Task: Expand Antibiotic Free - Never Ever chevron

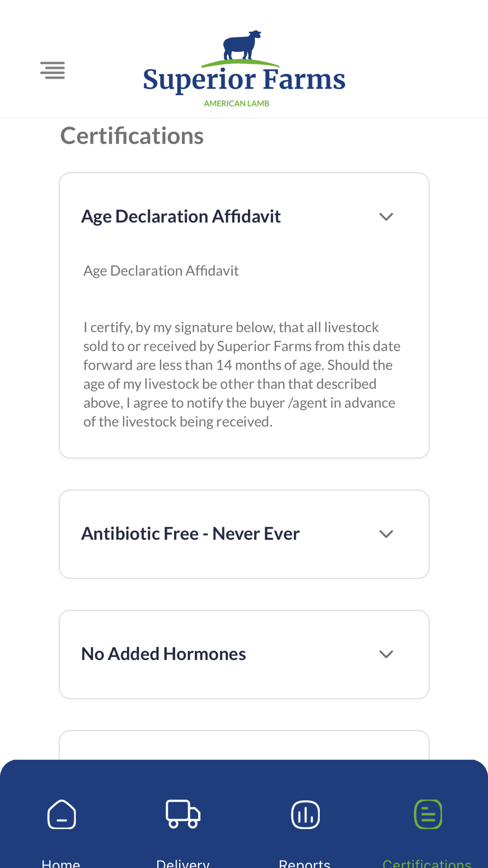Action: coord(386,534)
